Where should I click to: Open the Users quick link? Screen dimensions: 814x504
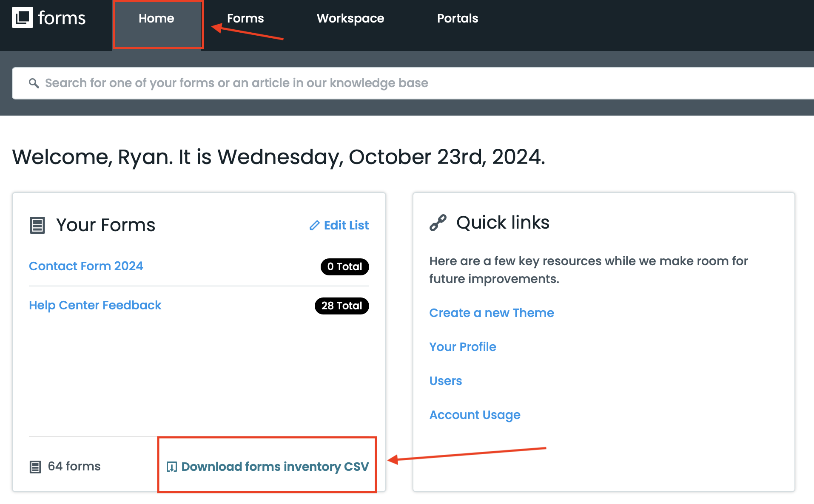pos(445,381)
